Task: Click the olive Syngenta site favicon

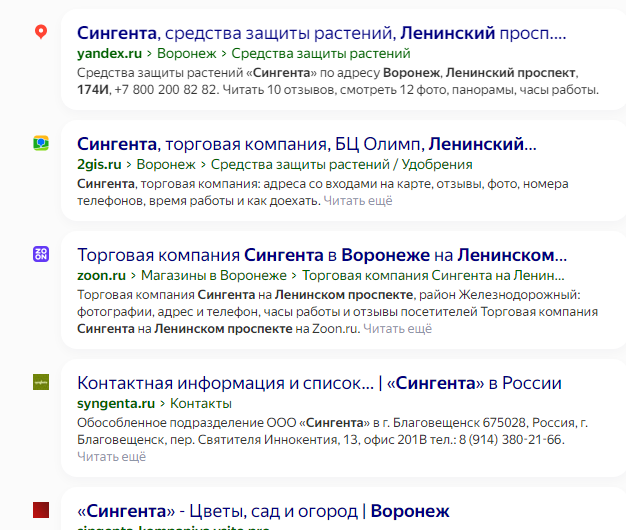Action: [x=41, y=382]
